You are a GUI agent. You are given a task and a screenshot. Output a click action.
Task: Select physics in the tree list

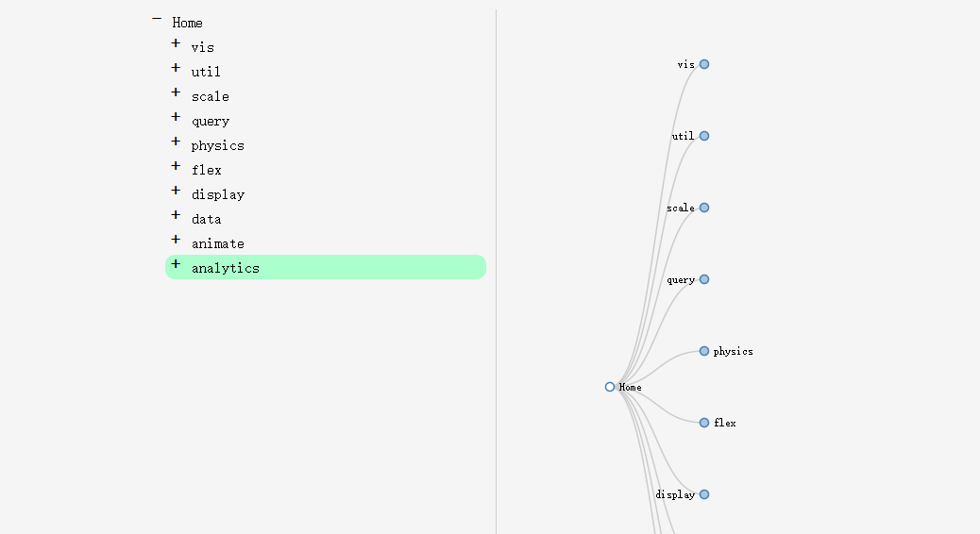coord(217,145)
